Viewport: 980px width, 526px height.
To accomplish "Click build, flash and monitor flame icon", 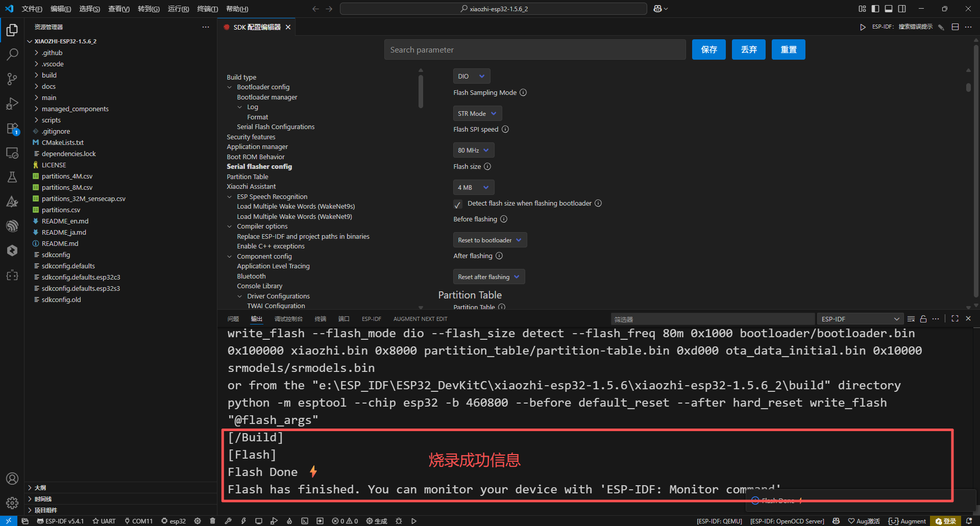I will (x=289, y=521).
